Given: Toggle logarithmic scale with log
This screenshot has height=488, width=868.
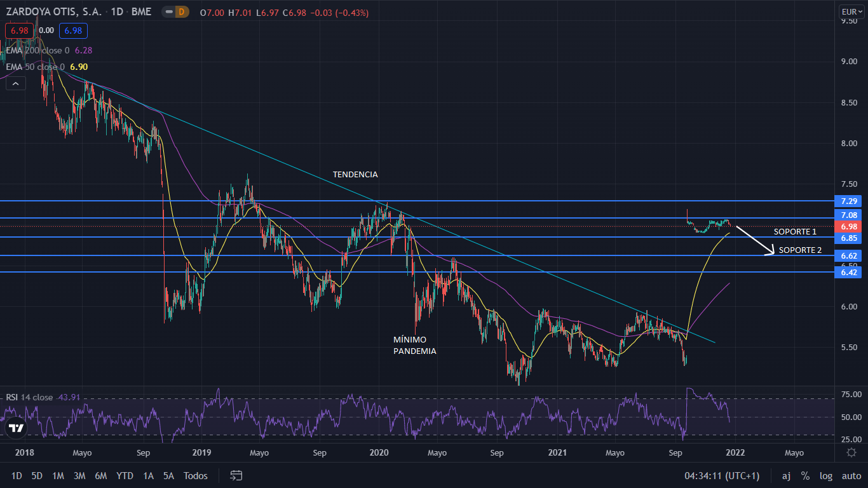Looking at the screenshot, I should point(825,475).
